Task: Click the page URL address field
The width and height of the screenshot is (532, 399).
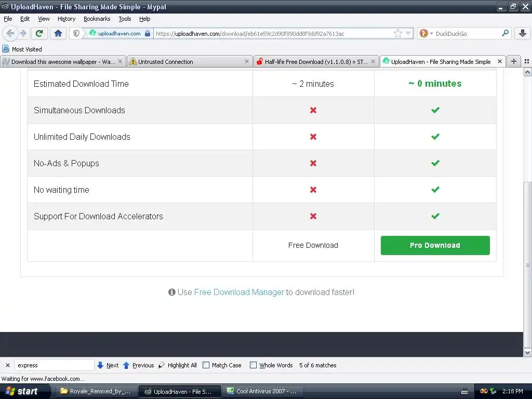Action: coord(273,34)
